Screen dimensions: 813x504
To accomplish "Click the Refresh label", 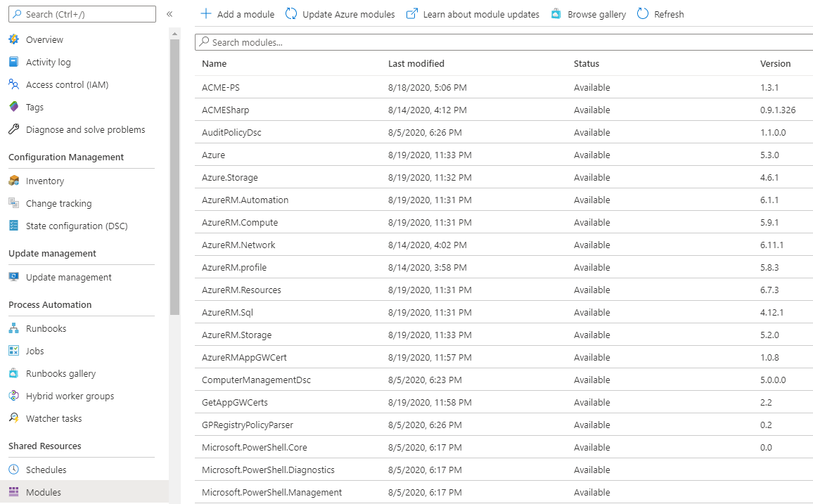I will pos(669,14).
